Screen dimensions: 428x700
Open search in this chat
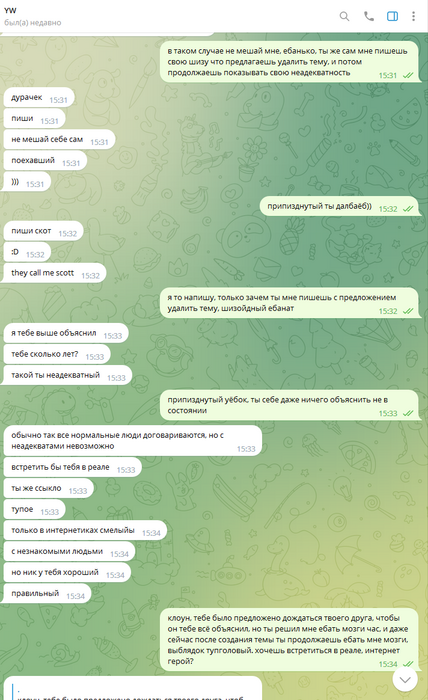point(344,17)
